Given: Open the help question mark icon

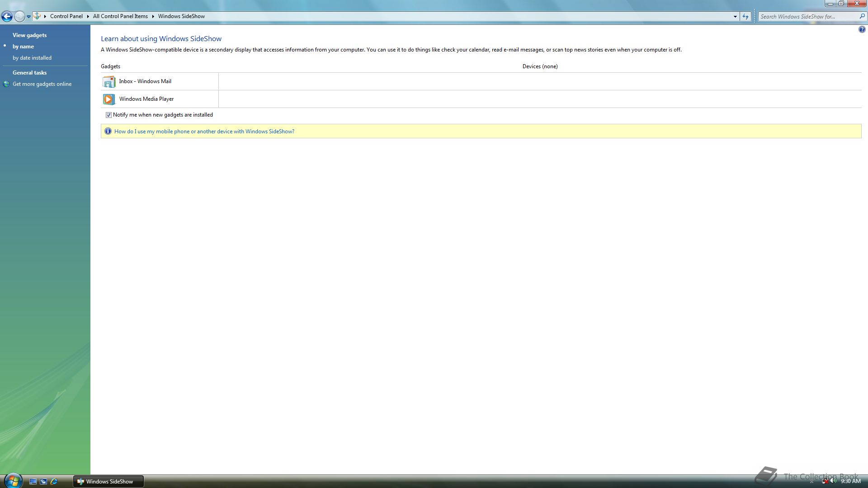Looking at the screenshot, I should (862, 30).
